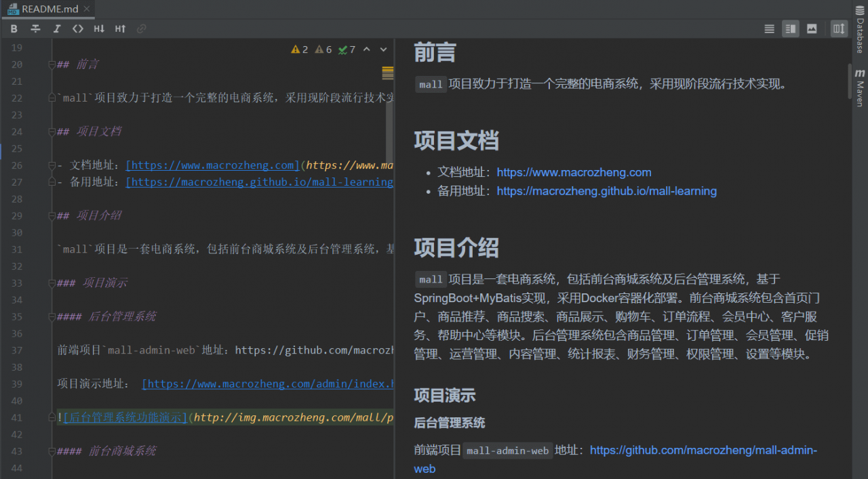The width and height of the screenshot is (868, 479).
Task: Click '#### 前台商城系统' text on line 43
Action: click(107, 451)
